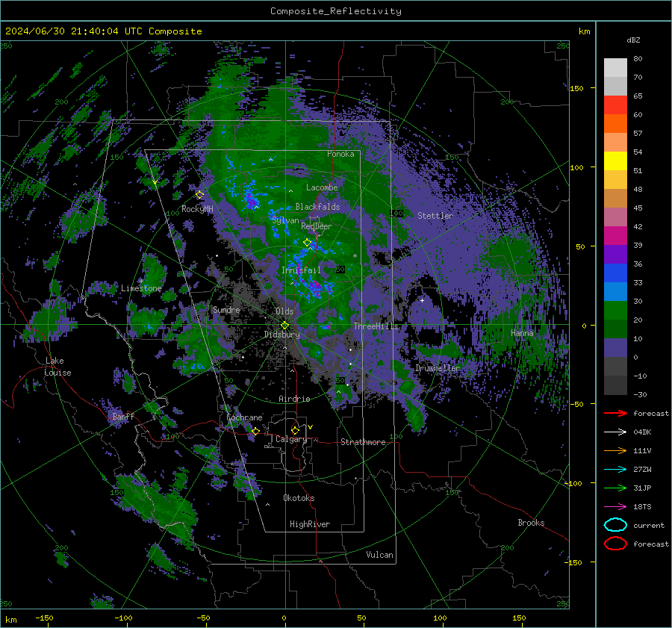Select the bright green 20-30 dBZ swatch

[615, 311]
